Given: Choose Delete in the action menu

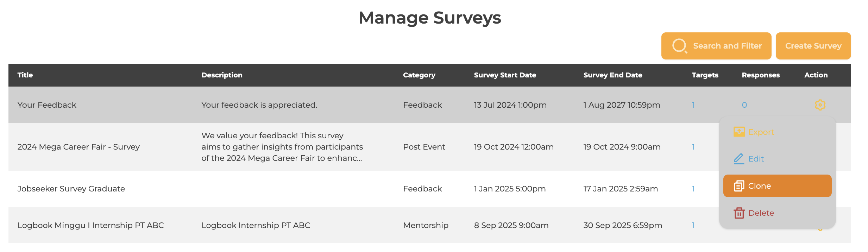Looking at the screenshot, I should coord(761,213).
